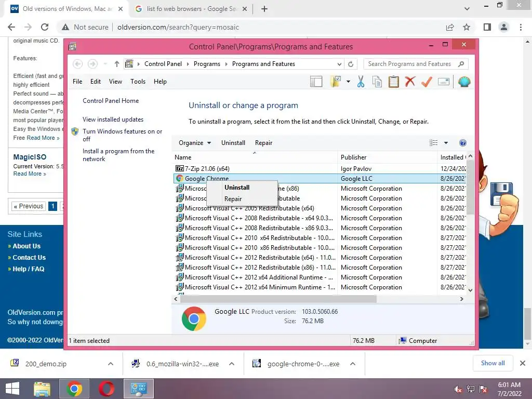Click the vertical scrollbar down arrow in list
Screen dimensions: 532x399
click(470, 290)
